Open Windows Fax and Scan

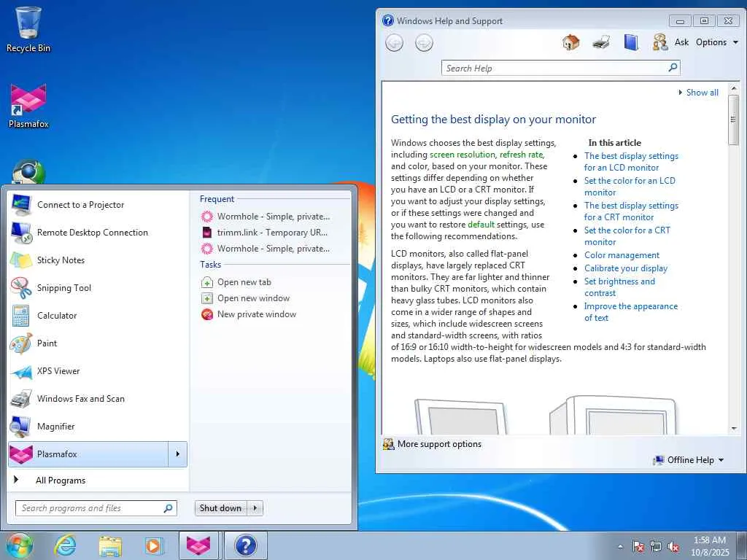(x=98, y=399)
